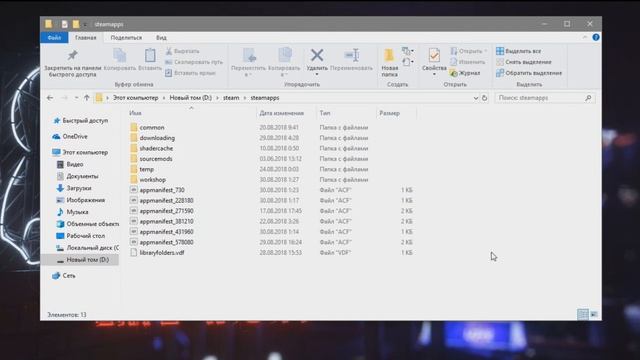This screenshot has width=640, height=360.
Task: Click the Pin to Quick Access icon
Action: pyautogui.click(x=73, y=55)
